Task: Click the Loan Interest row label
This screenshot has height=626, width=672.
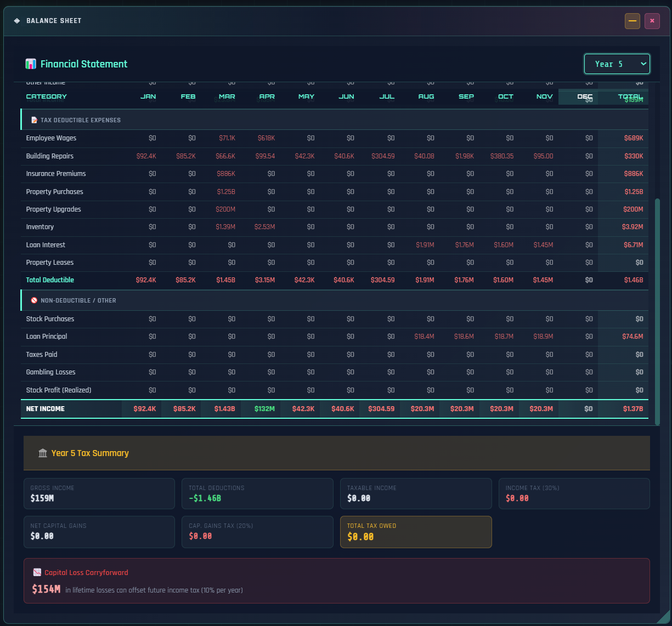Action: pos(46,245)
